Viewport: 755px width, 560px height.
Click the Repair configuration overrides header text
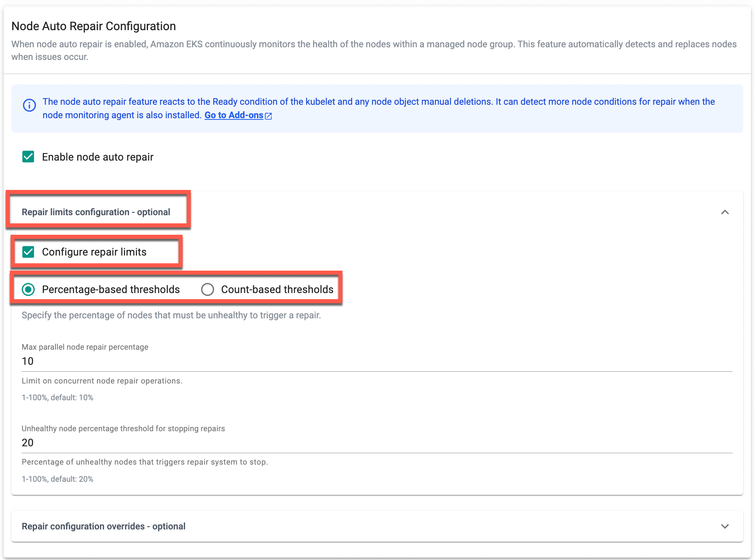[x=104, y=527]
